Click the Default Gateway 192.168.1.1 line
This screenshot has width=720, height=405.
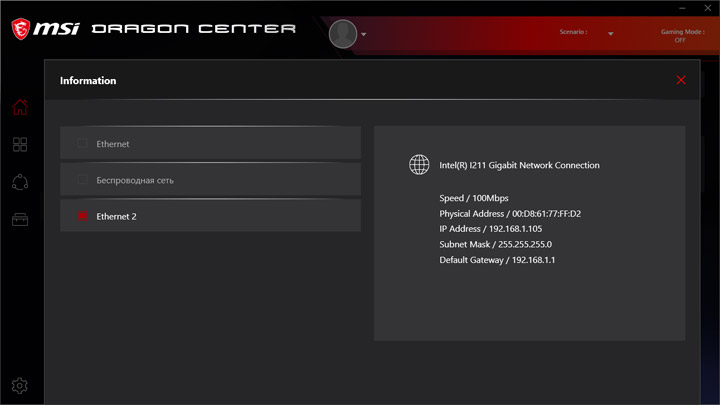coord(497,260)
